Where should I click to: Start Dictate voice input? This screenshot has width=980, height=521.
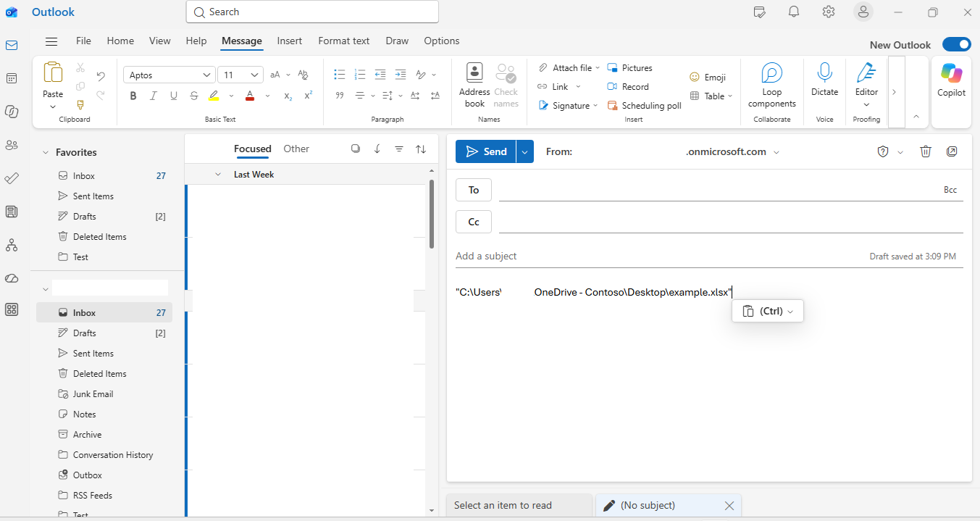(x=824, y=80)
